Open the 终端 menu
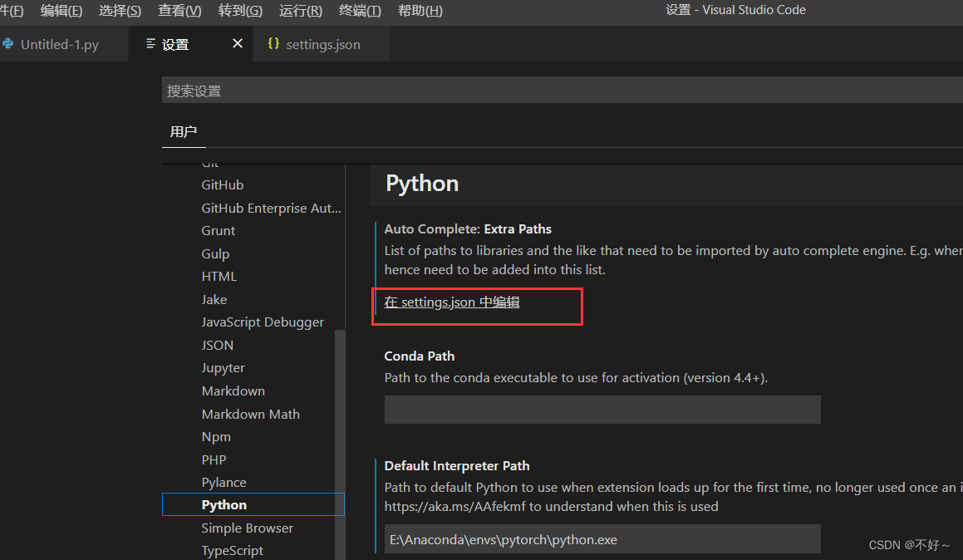Image resolution: width=963 pixels, height=560 pixels. (359, 10)
